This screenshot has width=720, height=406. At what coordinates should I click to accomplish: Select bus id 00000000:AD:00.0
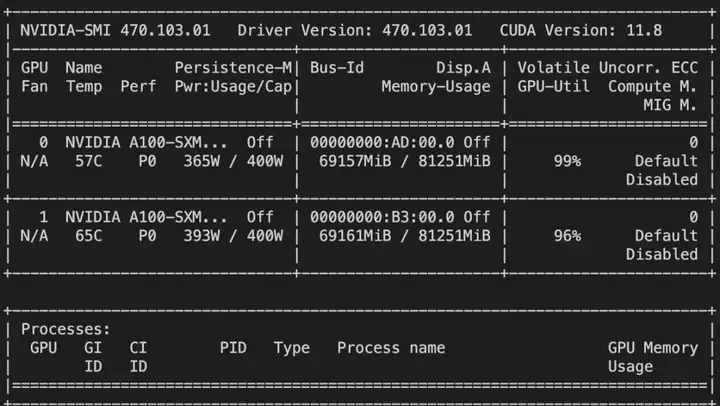point(382,142)
